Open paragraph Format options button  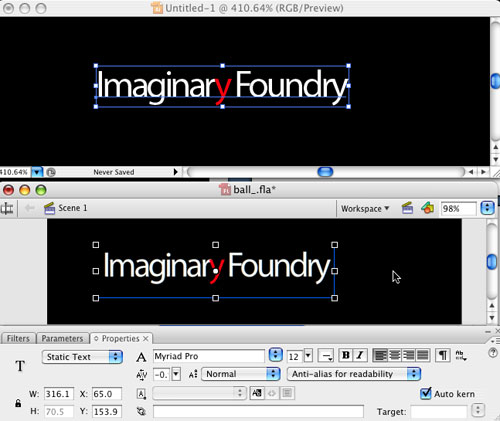click(443, 355)
